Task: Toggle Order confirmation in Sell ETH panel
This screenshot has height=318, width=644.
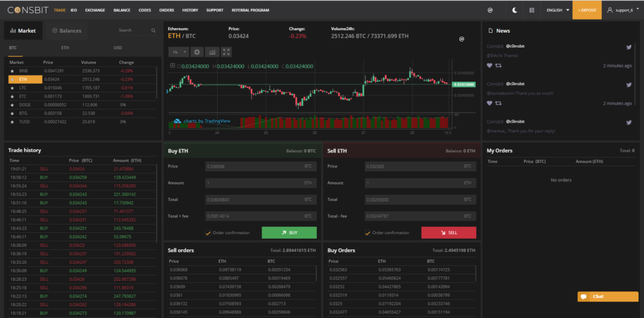Action: pos(367,233)
